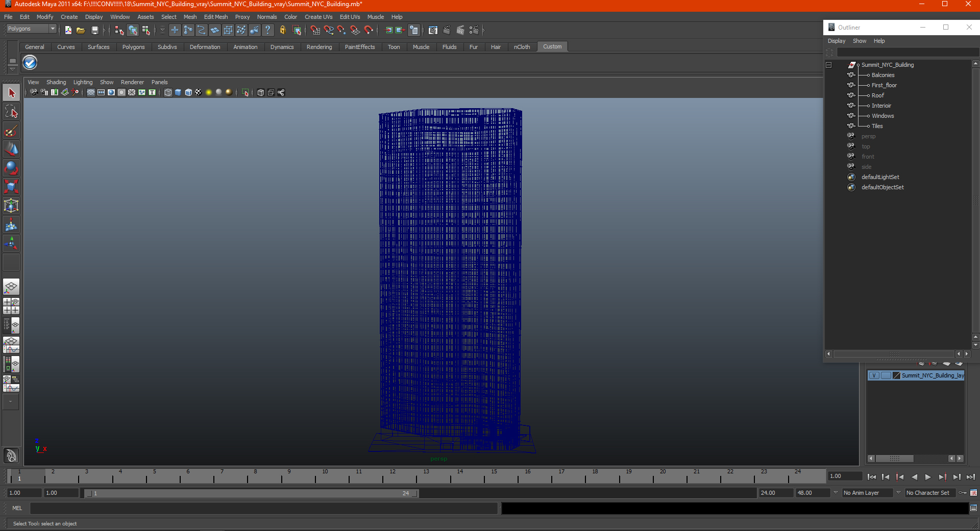Open the IPR render icon
980x531 pixels.
pos(460,31)
